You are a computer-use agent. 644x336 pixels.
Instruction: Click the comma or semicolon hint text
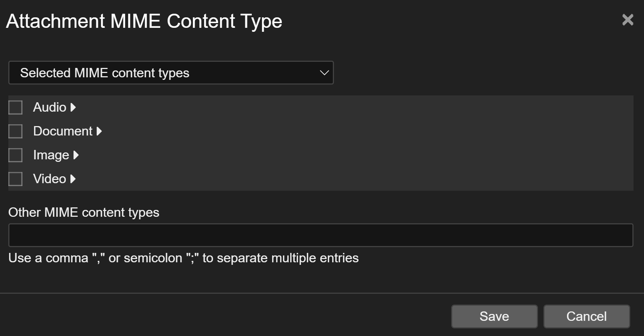pos(183,258)
